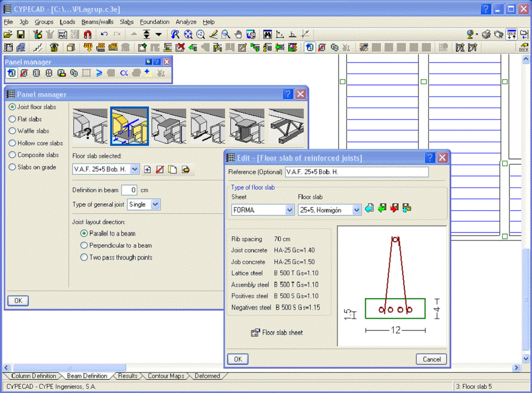The image size is (532, 393).
Task: Click the Undo arrow icon
Action: tap(104, 34)
